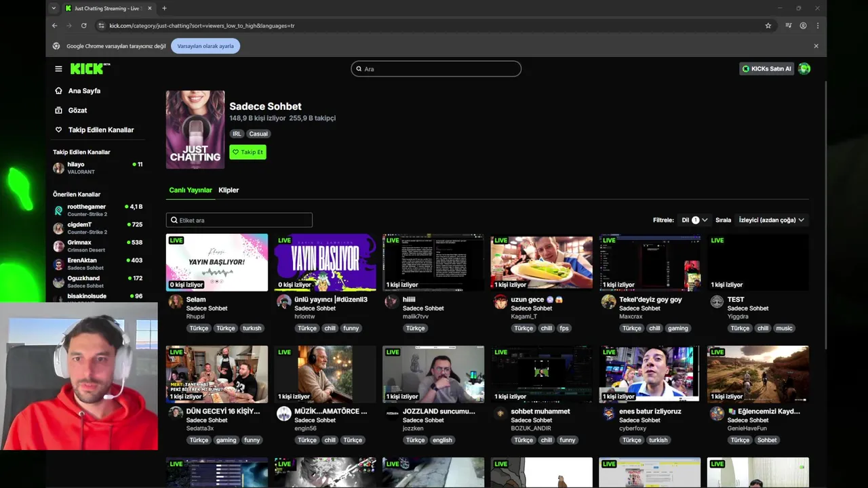Open cigdemT channel in sidebar

[x=98, y=228]
